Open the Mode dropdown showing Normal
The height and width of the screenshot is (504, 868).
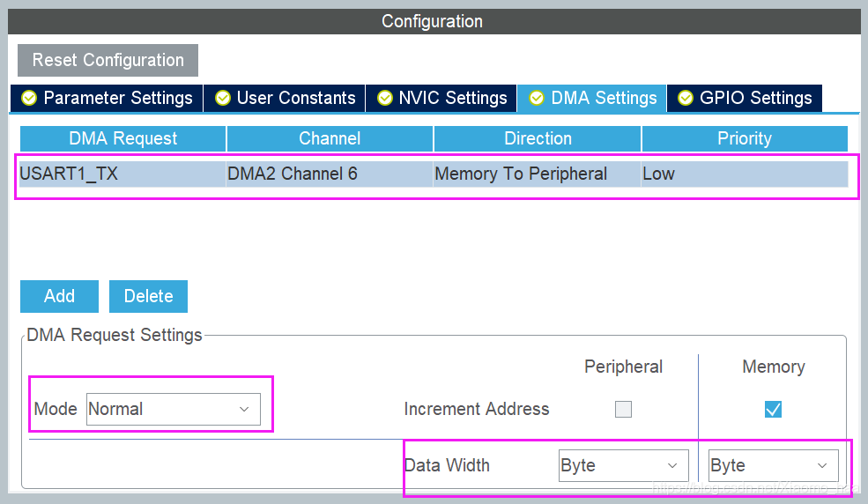(174, 410)
